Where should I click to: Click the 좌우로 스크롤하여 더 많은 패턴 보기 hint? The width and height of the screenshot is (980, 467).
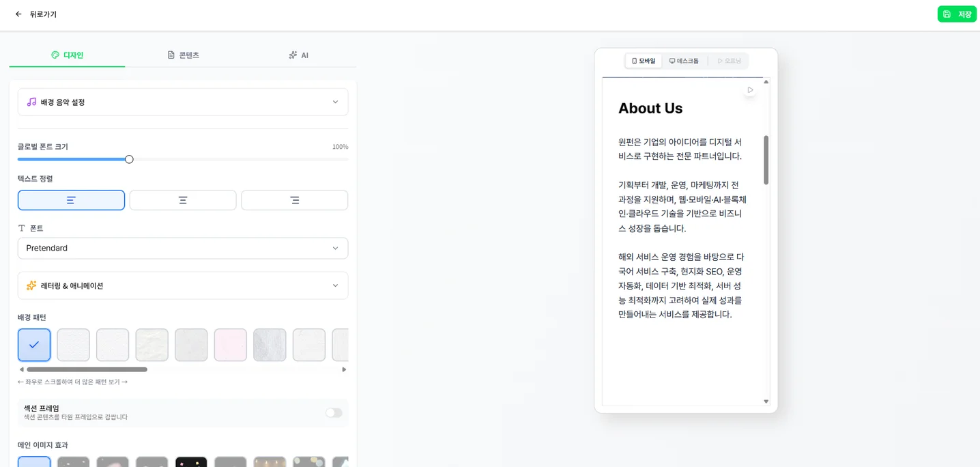pos(72,382)
